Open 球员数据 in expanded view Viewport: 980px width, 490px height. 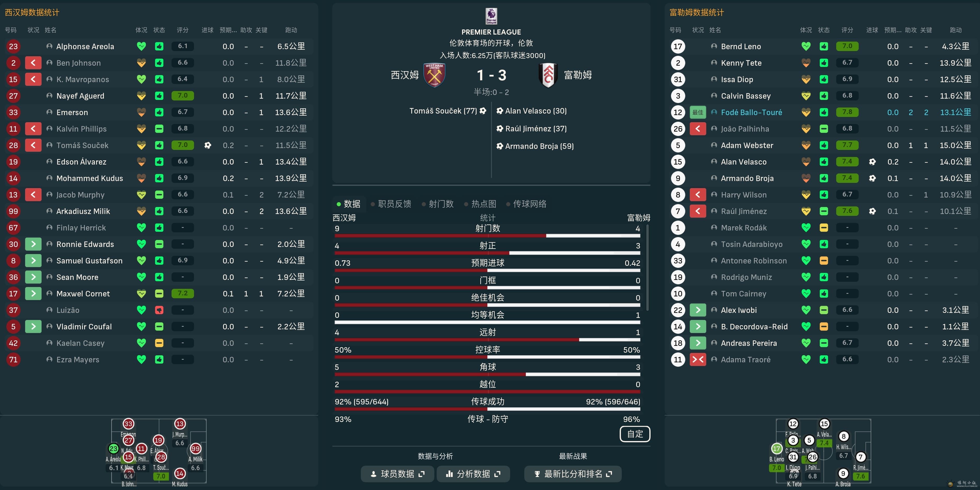[397, 474]
